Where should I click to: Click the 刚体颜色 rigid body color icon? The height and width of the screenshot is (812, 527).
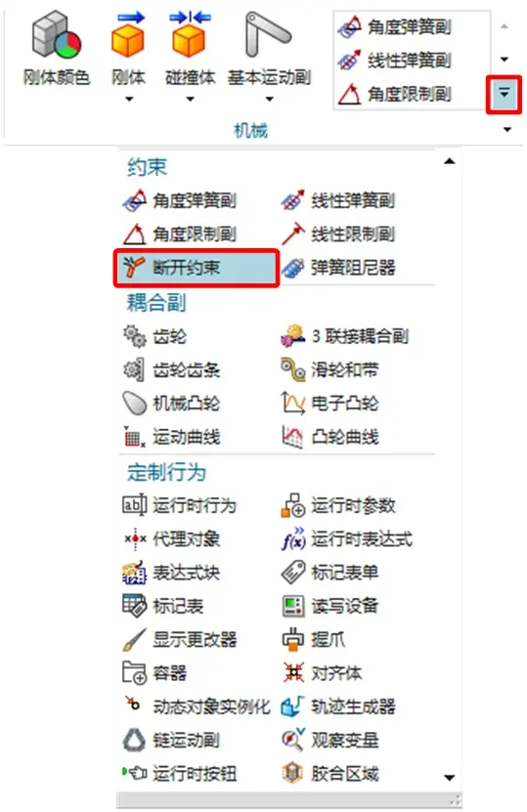point(56,37)
